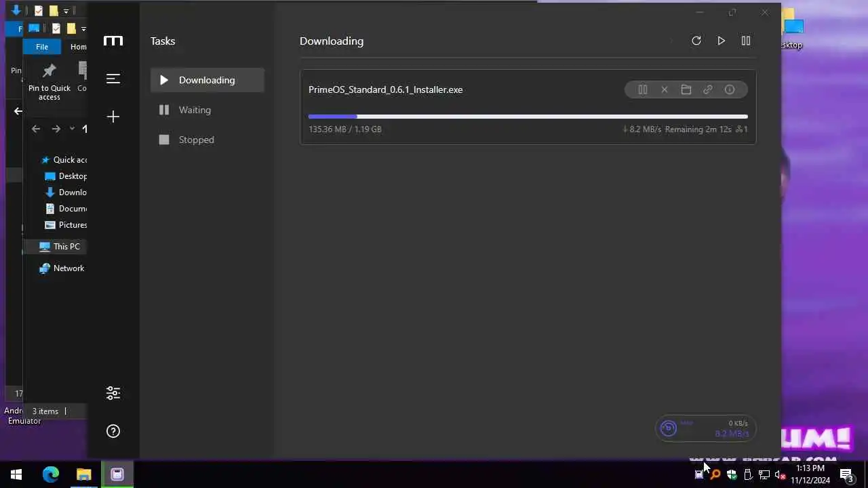Viewport: 868px width, 488px height.
Task: Click the Motrix logo icon in sidebar
Action: click(113, 41)
